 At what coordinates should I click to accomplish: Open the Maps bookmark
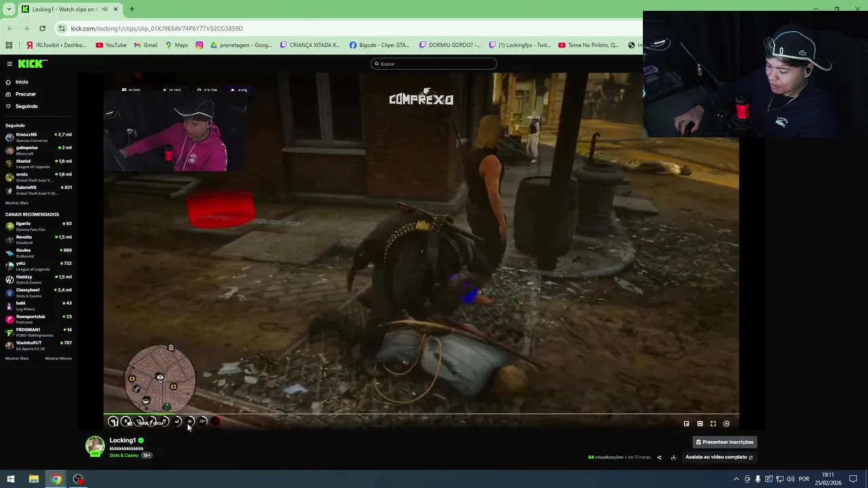(176, 45)
